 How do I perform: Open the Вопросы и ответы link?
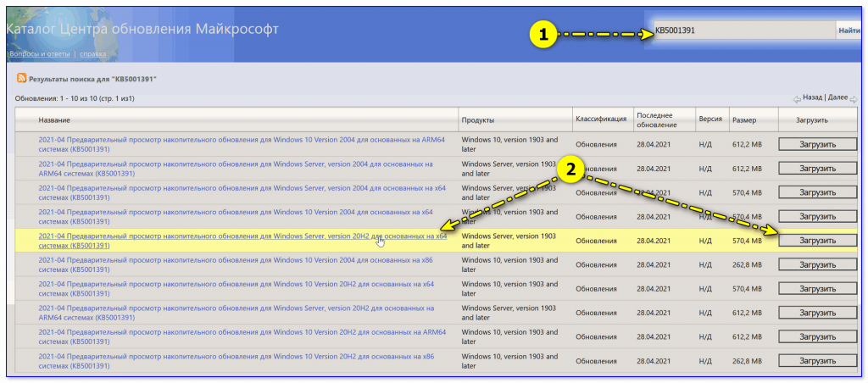pos(39,54)
